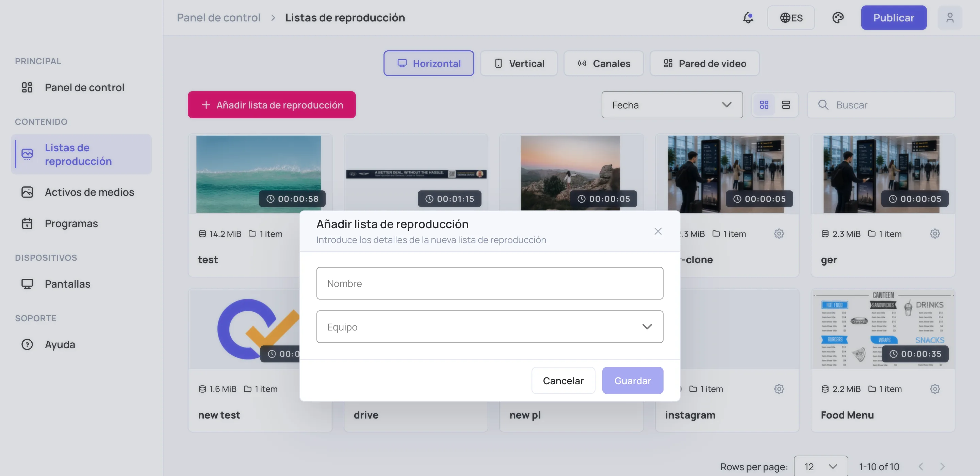Go to next page arrow

pyautogui.click(x=942, y=466)
